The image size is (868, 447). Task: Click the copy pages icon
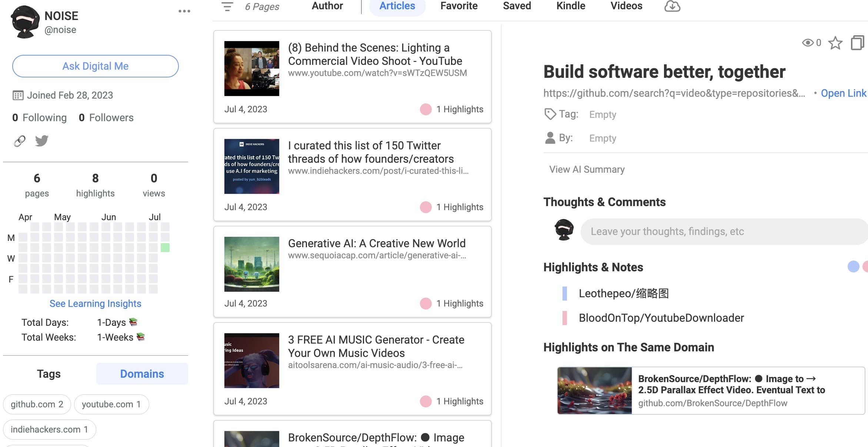[857, 43]
